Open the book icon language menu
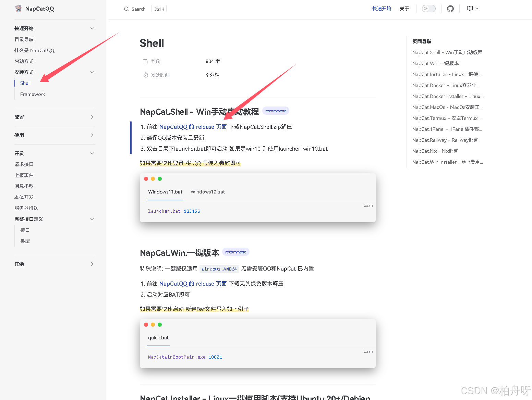This screenshot has width=532, height=400. point(472,9)
